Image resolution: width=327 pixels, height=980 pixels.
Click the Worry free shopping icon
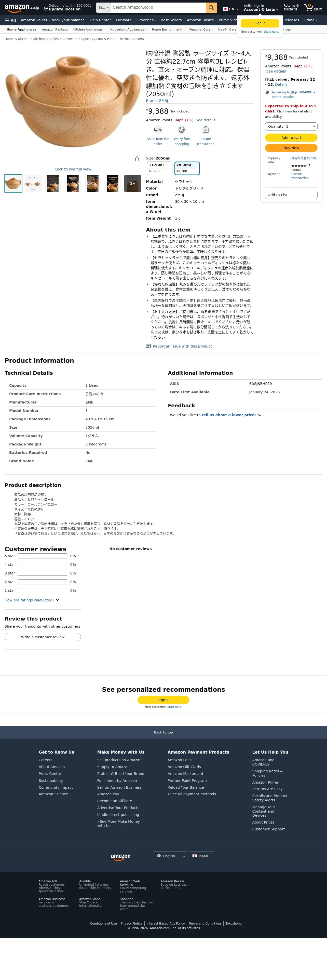[x=182, y=130]
